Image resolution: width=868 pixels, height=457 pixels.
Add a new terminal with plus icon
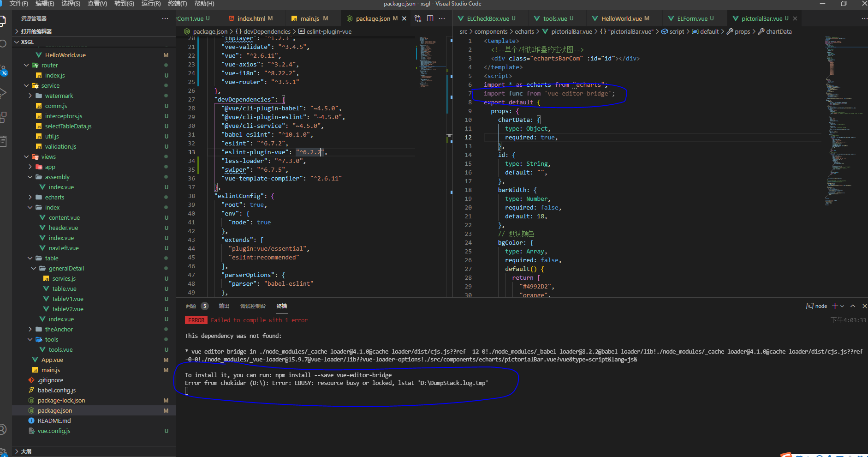point(835,306)
